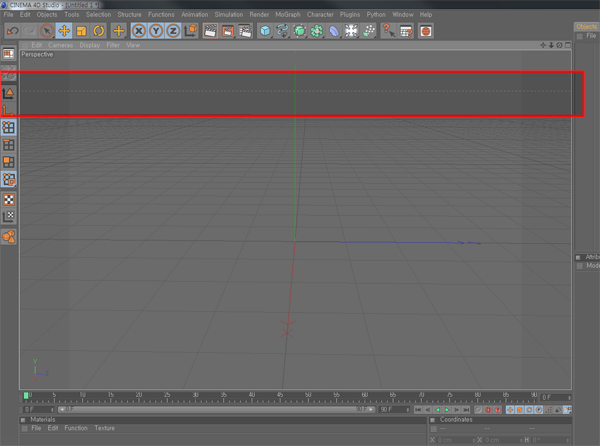Click the calendar-style icon with question mark
The width and height of the screenshot is (600, 446).
point(406,31)
